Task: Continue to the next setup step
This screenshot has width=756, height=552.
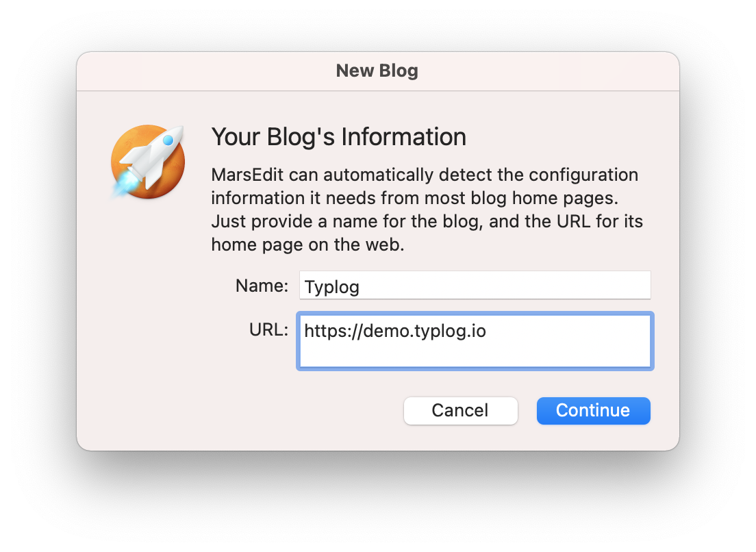Action: tap(594, 411)
